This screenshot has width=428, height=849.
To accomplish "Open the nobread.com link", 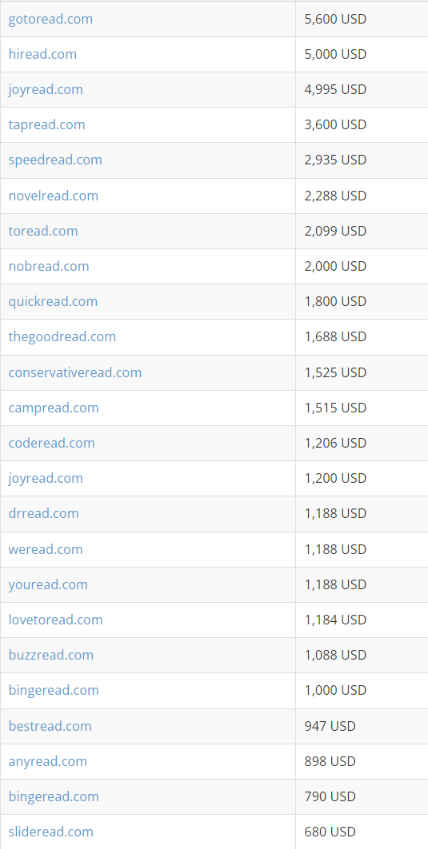I will 48,266.
